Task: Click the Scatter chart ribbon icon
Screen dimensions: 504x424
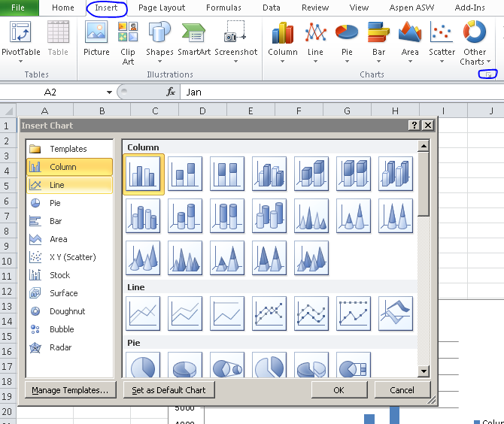Action: point(442,32)
